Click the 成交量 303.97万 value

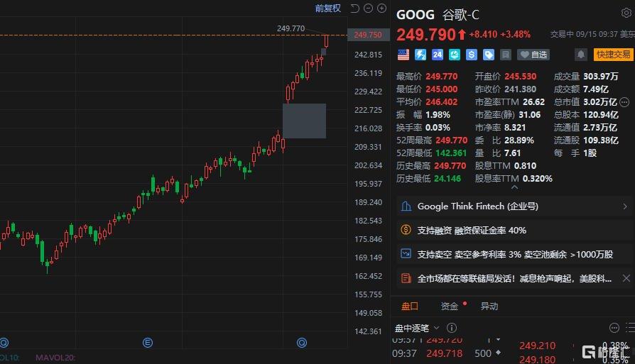tap(601, 77)
